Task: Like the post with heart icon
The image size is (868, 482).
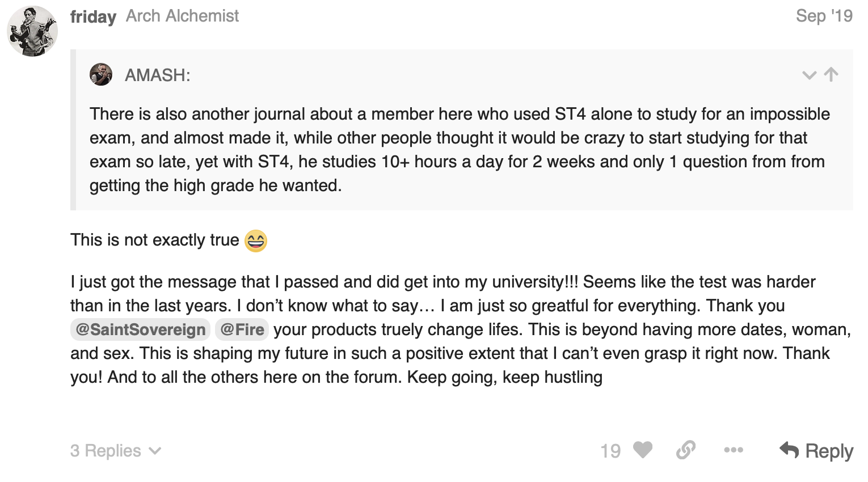Action: point(643,450)
